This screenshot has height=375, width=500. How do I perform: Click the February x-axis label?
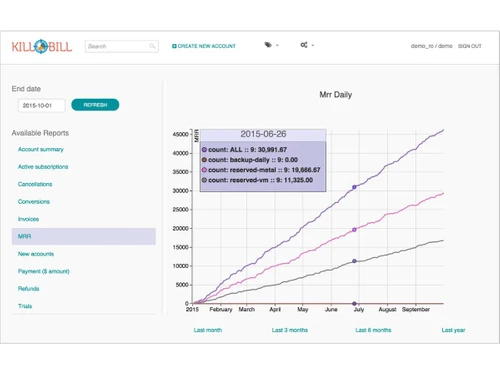[x=221, y=309]
